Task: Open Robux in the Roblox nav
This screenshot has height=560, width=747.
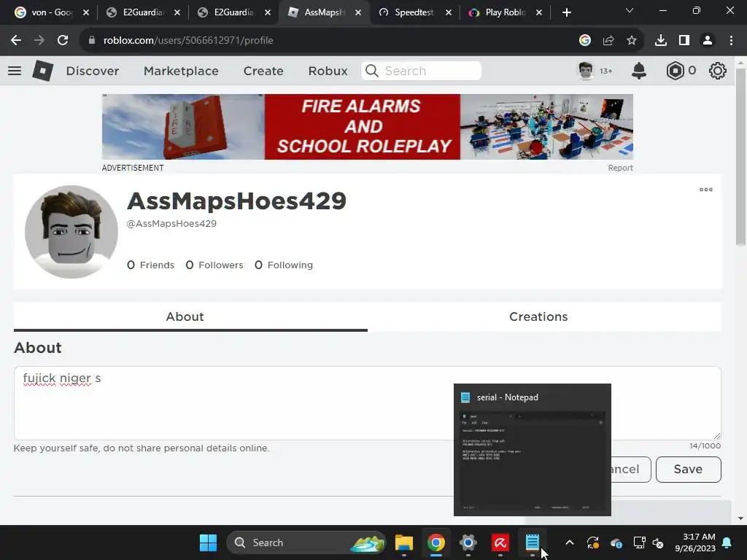Action: pos(328,71)
